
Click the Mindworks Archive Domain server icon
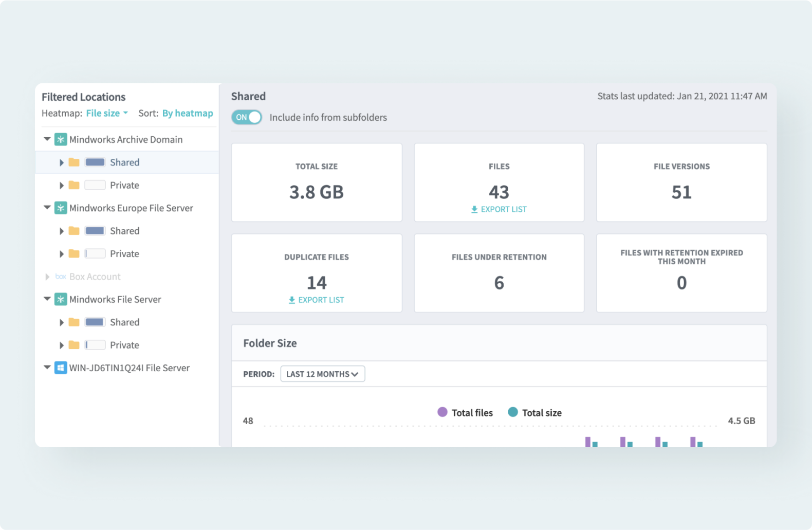coord(61,139)
